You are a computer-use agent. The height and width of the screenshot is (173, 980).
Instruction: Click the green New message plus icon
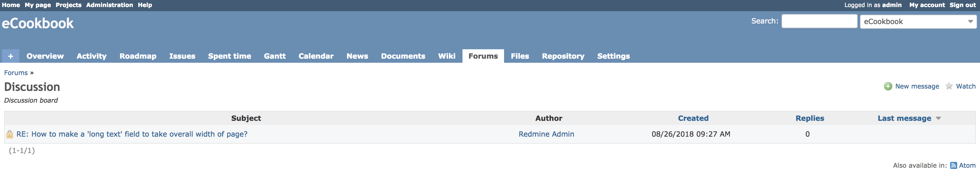coord(888,86)
